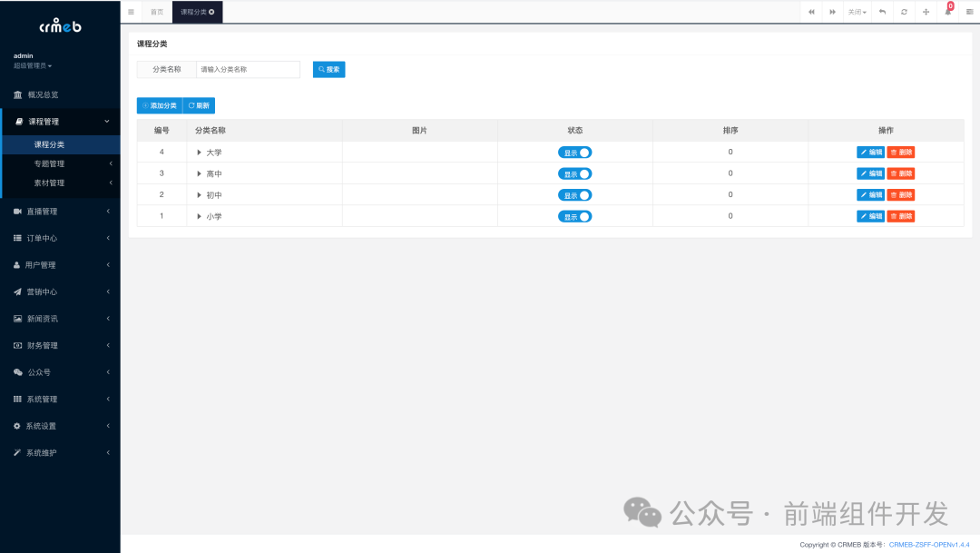The image size is (980, 553).
Task: Edit the 初中 category
Action: [870, 194]
